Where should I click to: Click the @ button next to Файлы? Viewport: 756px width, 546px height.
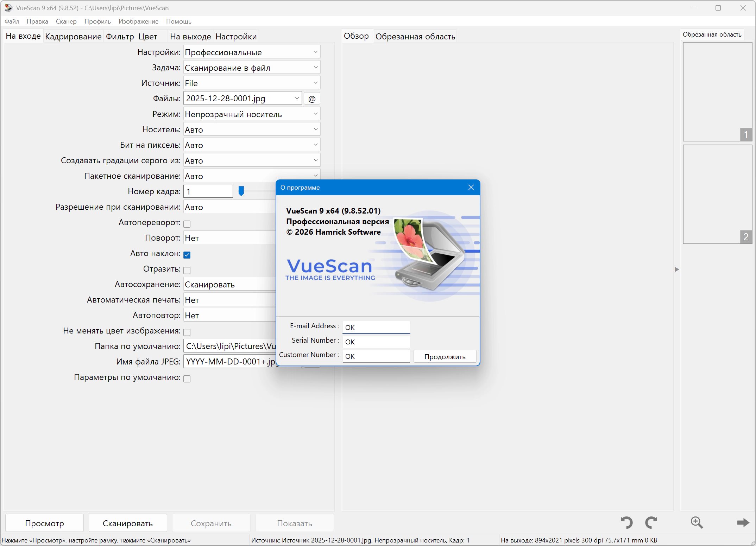click(312, 99)
